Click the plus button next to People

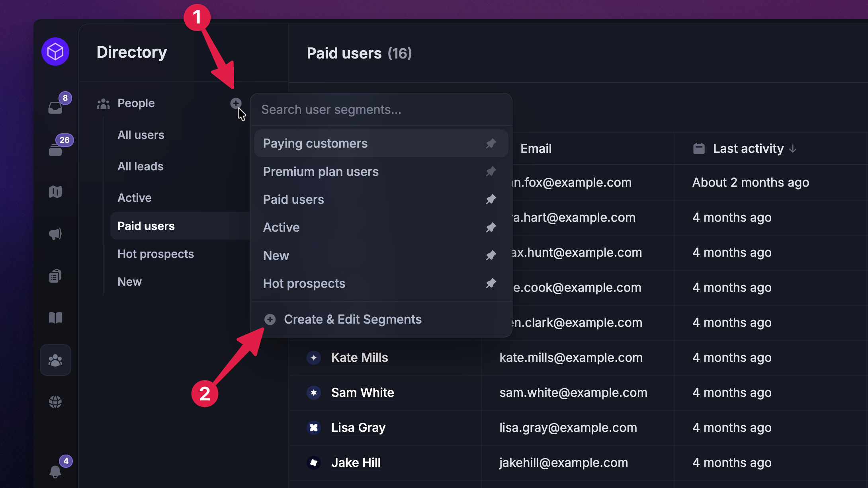pos(236,103)
